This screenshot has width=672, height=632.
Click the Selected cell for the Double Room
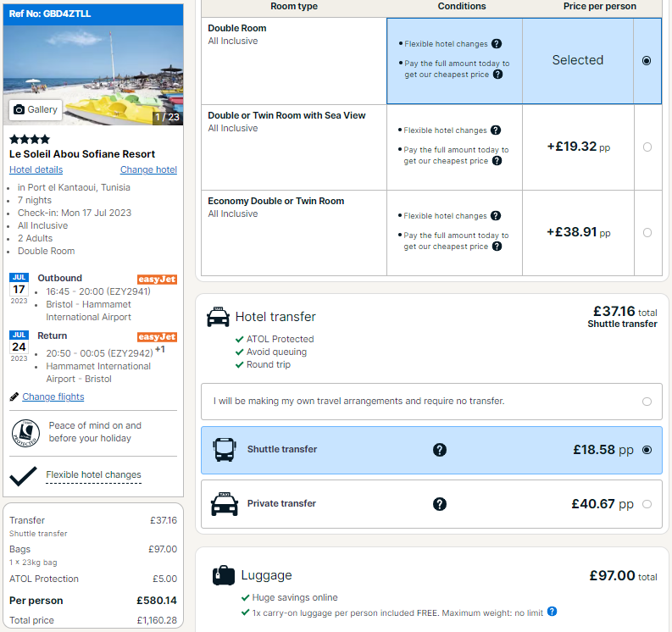tap(578, 61)
